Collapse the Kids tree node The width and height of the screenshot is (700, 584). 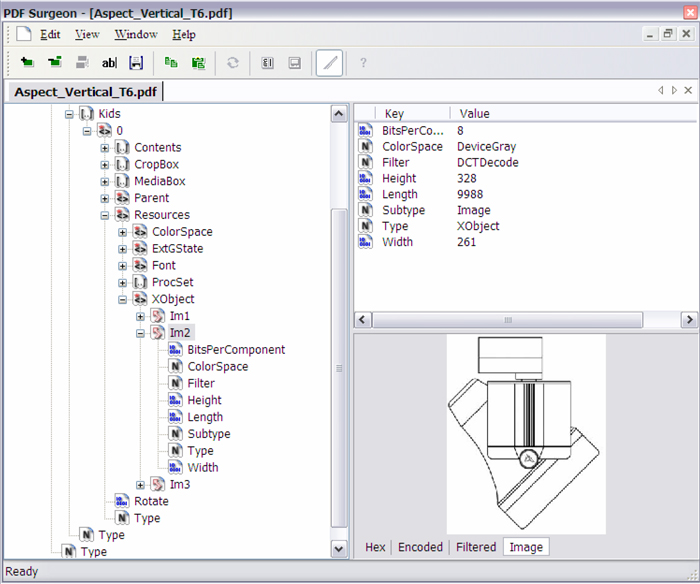[x=69, y=114]
